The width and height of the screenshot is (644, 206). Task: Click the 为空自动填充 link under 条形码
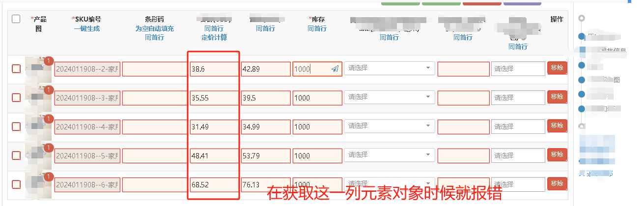155,28
